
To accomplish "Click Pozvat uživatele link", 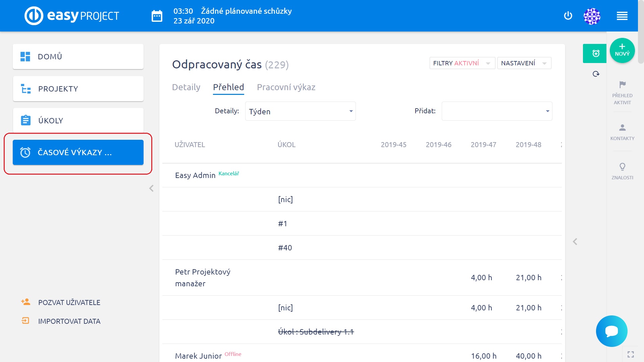I will (69, 302).
